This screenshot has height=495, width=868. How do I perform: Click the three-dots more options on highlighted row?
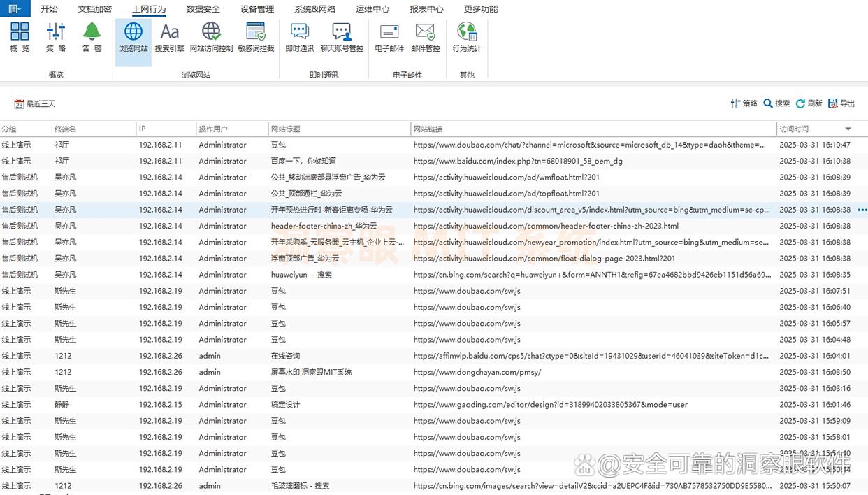[x=862, y=210]
